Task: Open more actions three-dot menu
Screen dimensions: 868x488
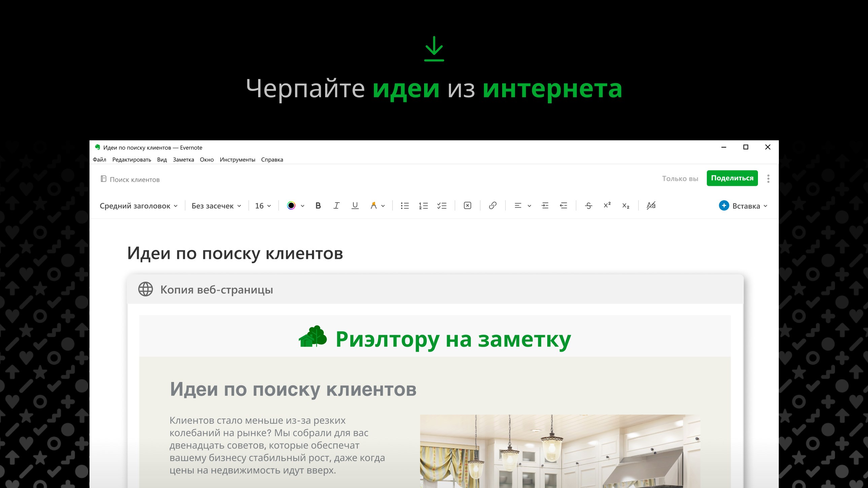Action: pos(768,179)
